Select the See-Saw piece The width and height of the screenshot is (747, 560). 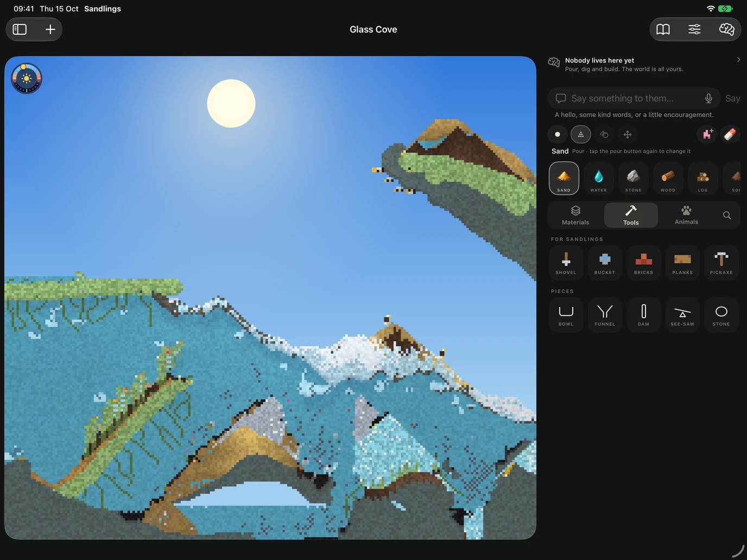coord(682,315)
